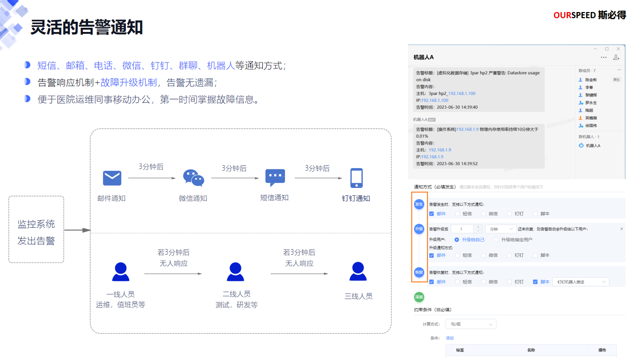Click the add member icon in chat header
Viewport: 644px width, 362px height.
click(x=616, y=57)
